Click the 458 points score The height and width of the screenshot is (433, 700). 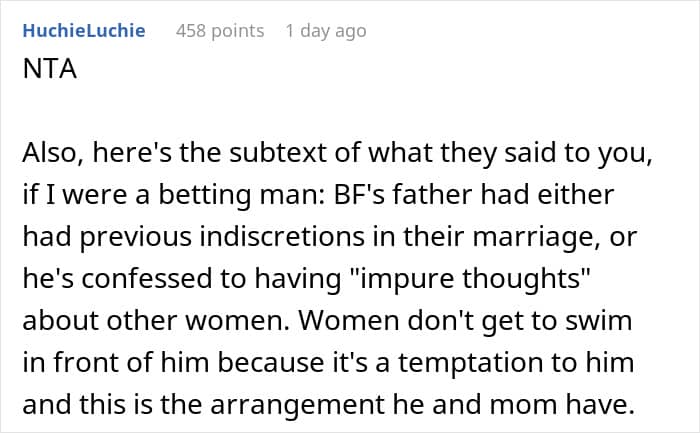tap(220, 31)
